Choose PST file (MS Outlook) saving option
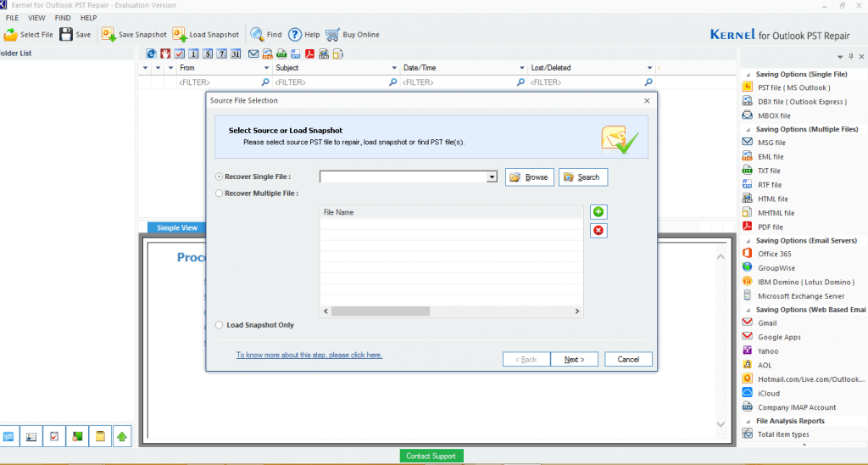The height and width of the screenshot is (465, 868). tap(793, 87)
